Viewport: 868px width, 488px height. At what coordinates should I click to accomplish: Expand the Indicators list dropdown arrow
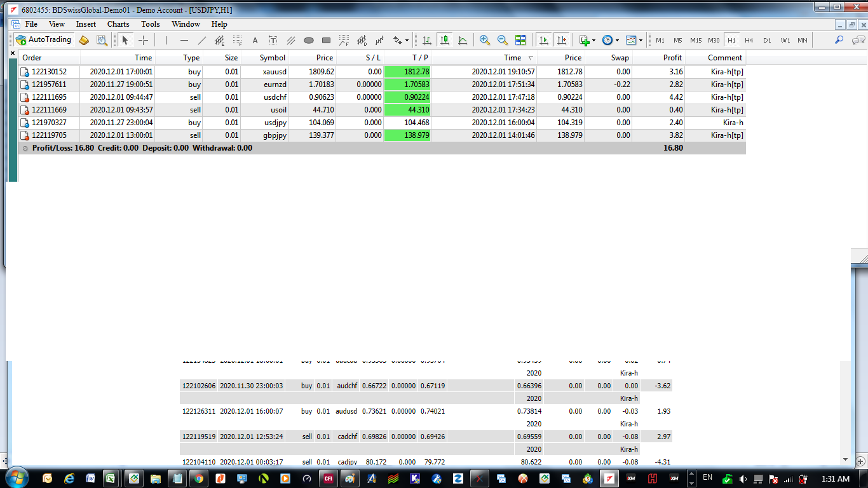593,40
